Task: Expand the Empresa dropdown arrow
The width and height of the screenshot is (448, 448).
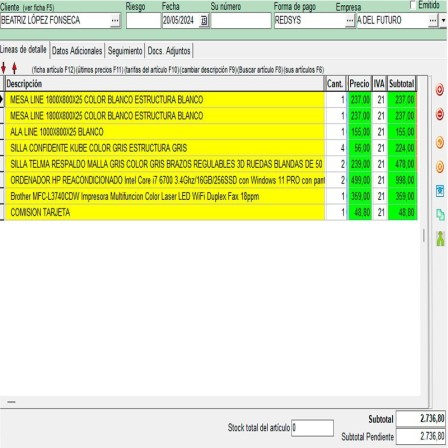Action: [443, 21]
